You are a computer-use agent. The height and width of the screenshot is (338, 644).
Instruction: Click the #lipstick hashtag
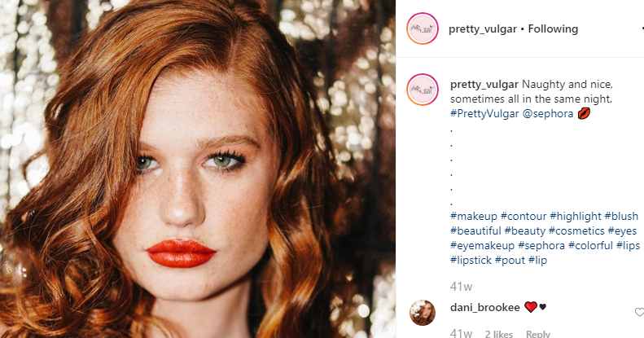click(471, 260)
